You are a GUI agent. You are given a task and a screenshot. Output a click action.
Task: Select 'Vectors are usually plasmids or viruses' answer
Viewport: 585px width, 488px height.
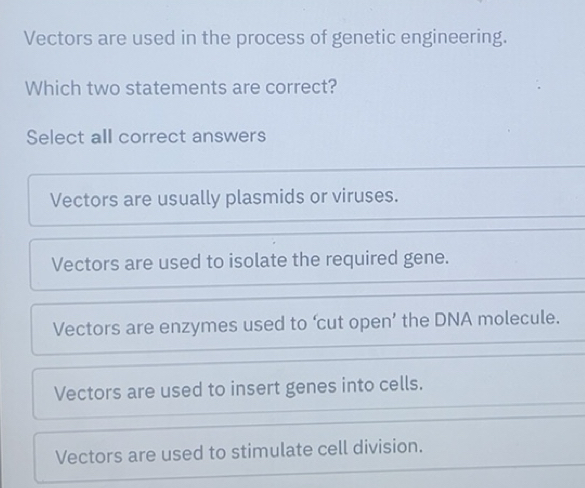pyautogui.click(x=307, y=197)
